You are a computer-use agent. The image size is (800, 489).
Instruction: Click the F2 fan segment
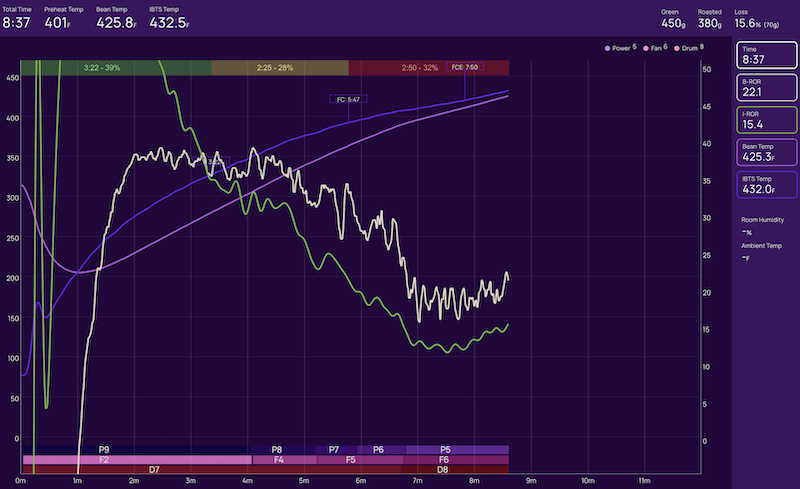click(x=104, y=460)
